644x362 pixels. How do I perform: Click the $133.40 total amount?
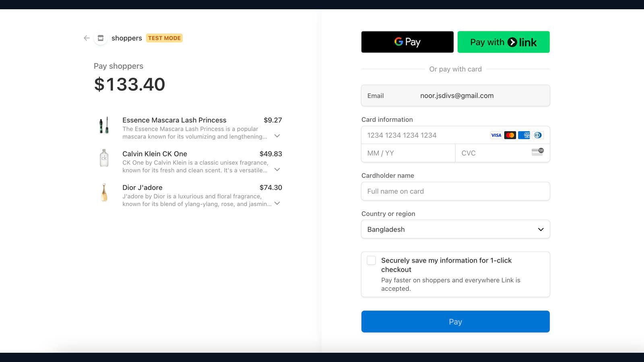pos(130,84)
